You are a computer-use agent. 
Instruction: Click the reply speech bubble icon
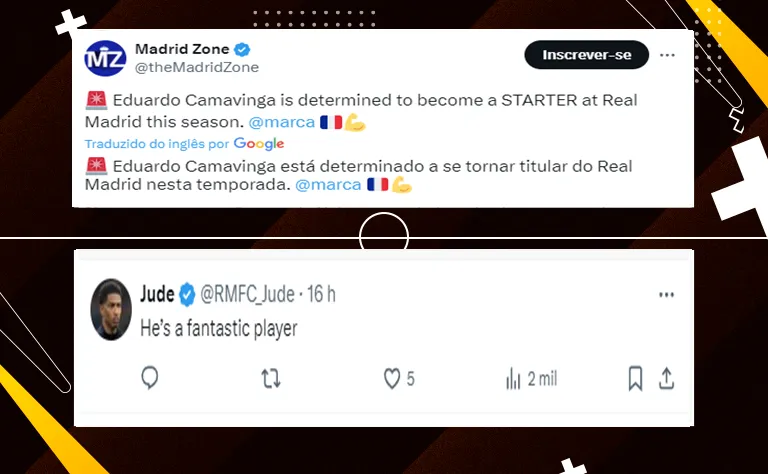(150, 378)
